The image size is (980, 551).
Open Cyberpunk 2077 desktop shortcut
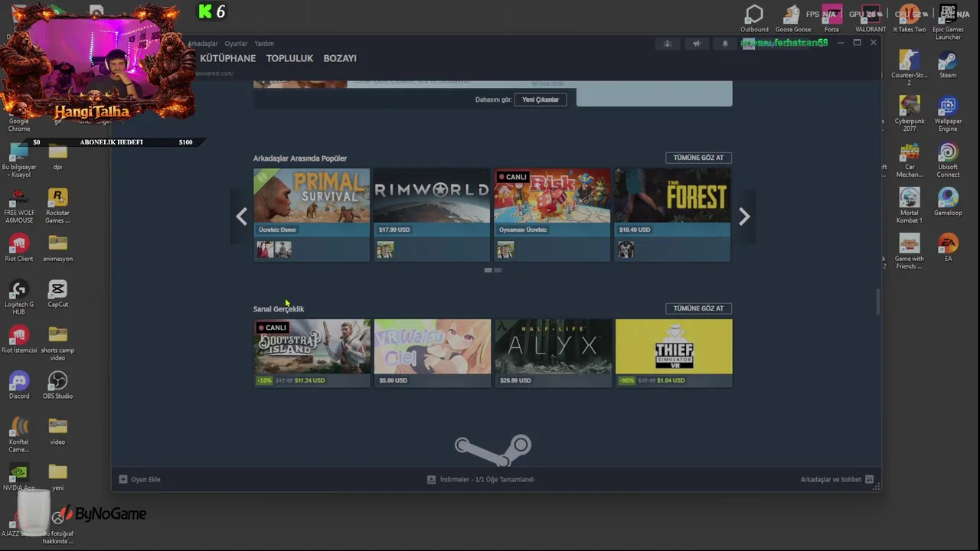pyautogui.click(x=910, y=113)
